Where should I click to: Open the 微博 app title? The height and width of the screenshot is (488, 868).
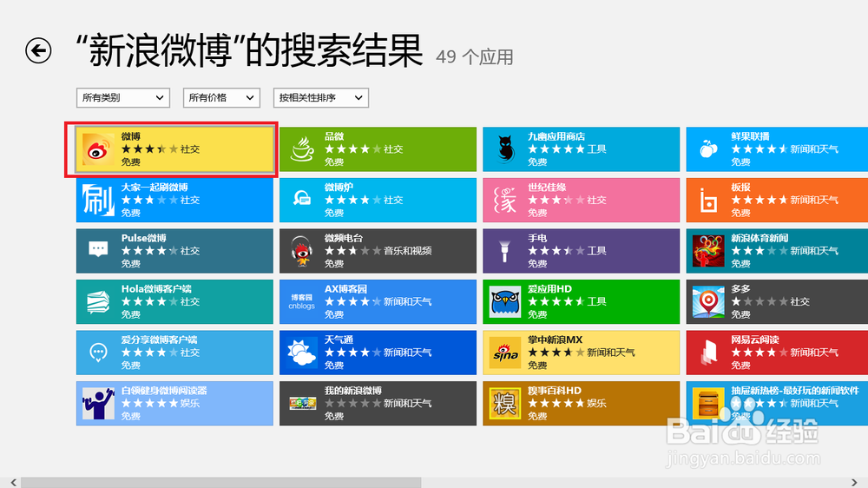tap(131, 136)
